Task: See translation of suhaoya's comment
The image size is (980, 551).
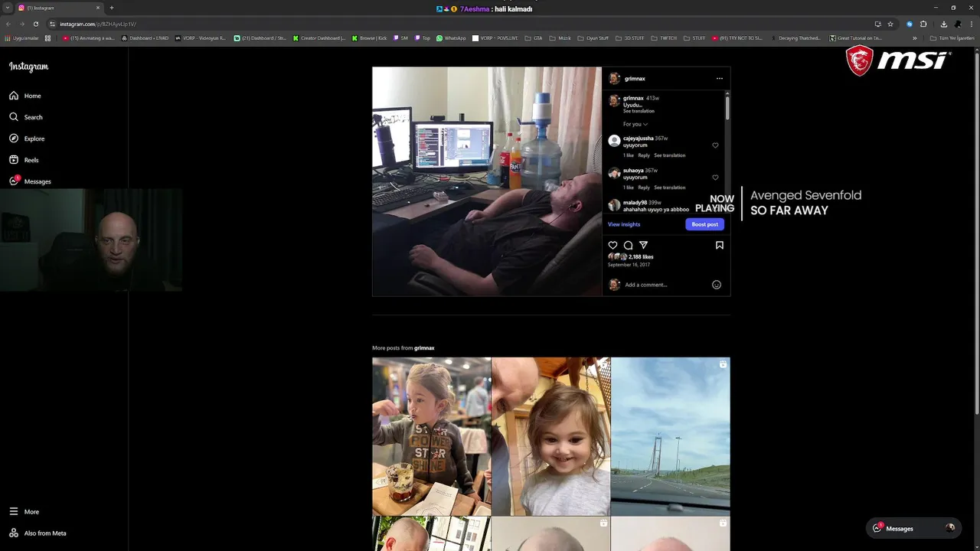Action: coord(670,187)
